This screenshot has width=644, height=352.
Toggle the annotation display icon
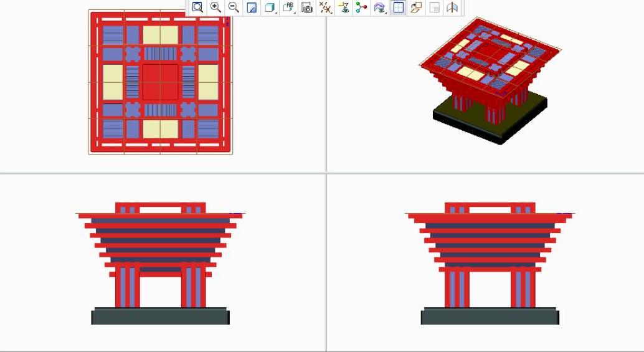[344, 7]
